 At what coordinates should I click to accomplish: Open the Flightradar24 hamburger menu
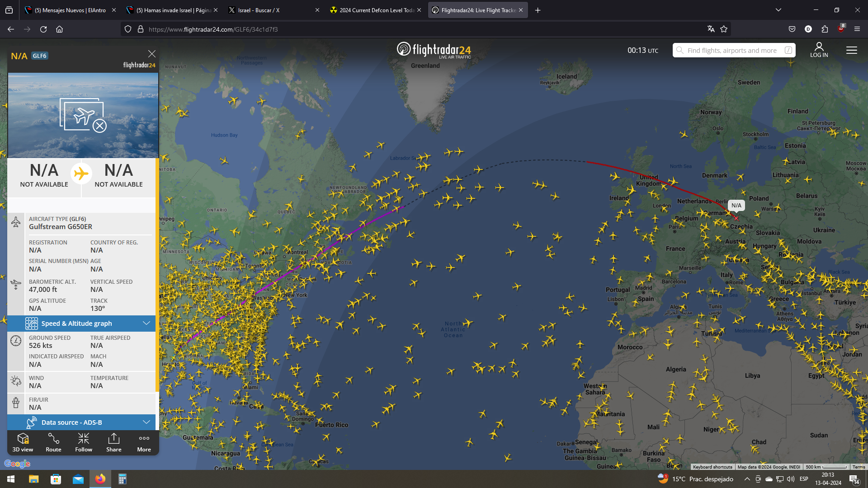click(x=852, y=50)
